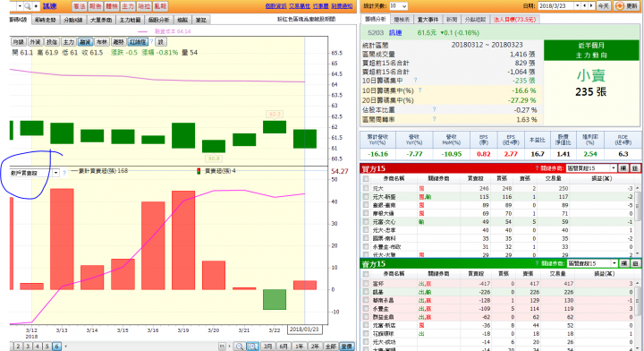Toggle 均線 chart overlay button

click(x=18, y=41)
